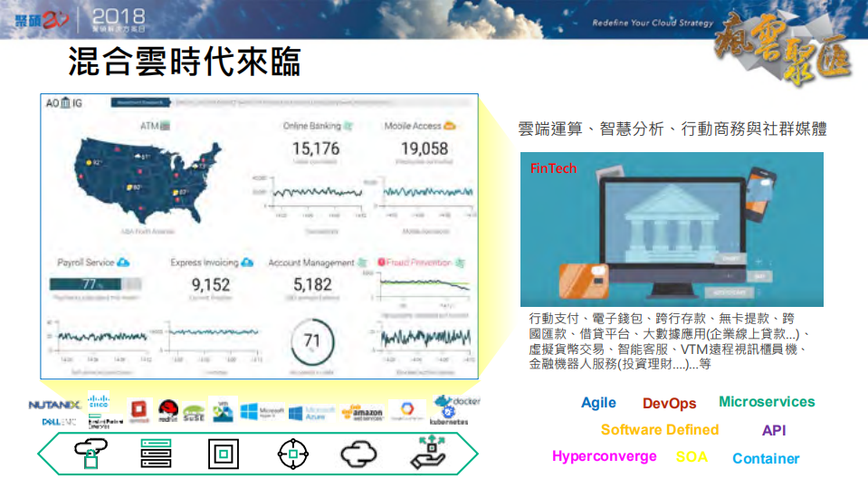
Task: Click the hand with arrows delivery icon
Action: click(x=428, y=453)
